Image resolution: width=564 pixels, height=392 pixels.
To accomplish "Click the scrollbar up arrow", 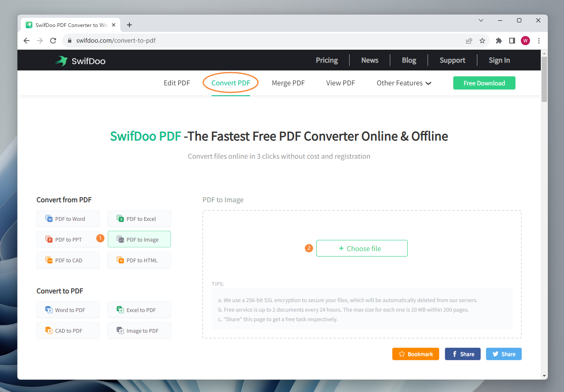I will click(545, 53).
